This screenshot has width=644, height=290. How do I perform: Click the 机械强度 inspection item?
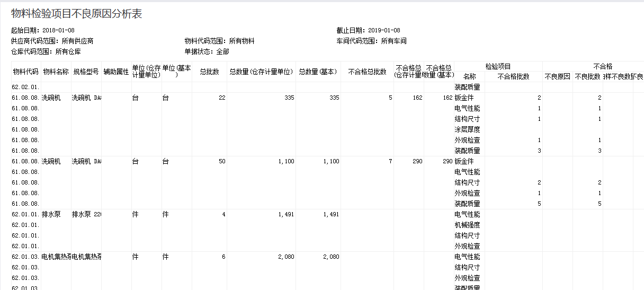[469, 225]
